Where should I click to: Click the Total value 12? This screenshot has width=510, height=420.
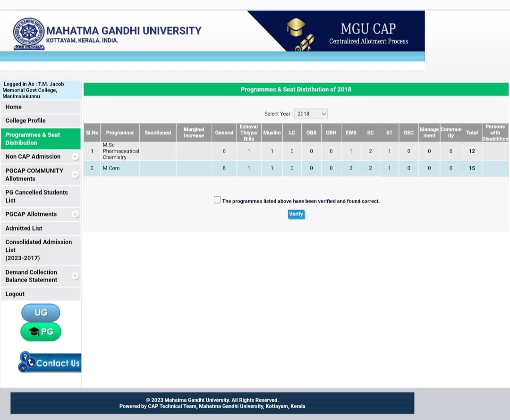coord(472,151)
